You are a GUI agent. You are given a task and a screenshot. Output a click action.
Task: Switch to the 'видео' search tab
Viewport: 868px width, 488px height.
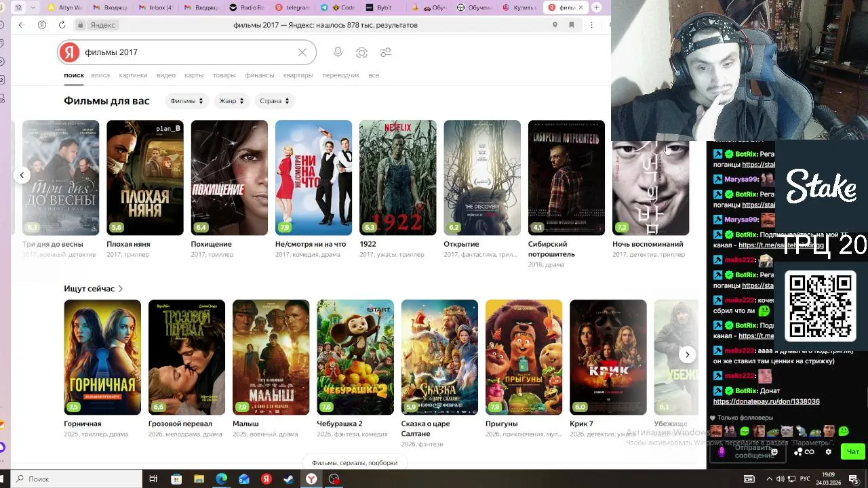tap(166, 75)
